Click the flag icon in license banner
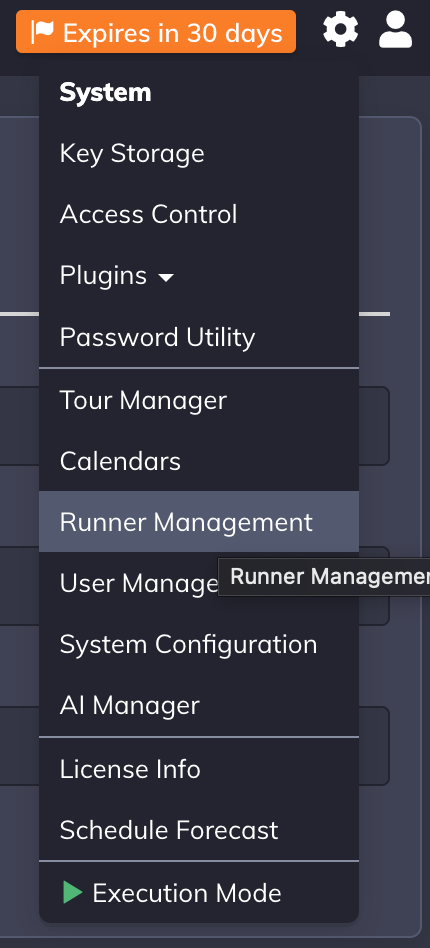This screenshot has height=948, width=430. pyautogui.click(x=43, y=32)
